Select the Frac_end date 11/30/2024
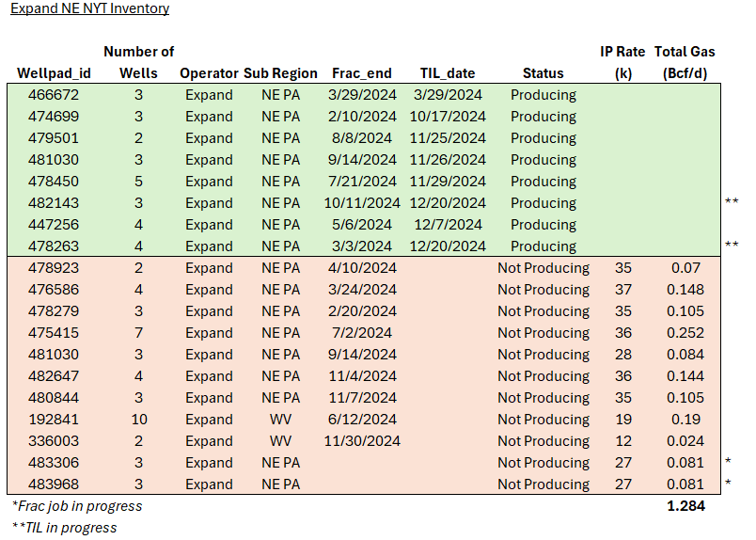The image size is (756, 540). click(x=363, y=441)
